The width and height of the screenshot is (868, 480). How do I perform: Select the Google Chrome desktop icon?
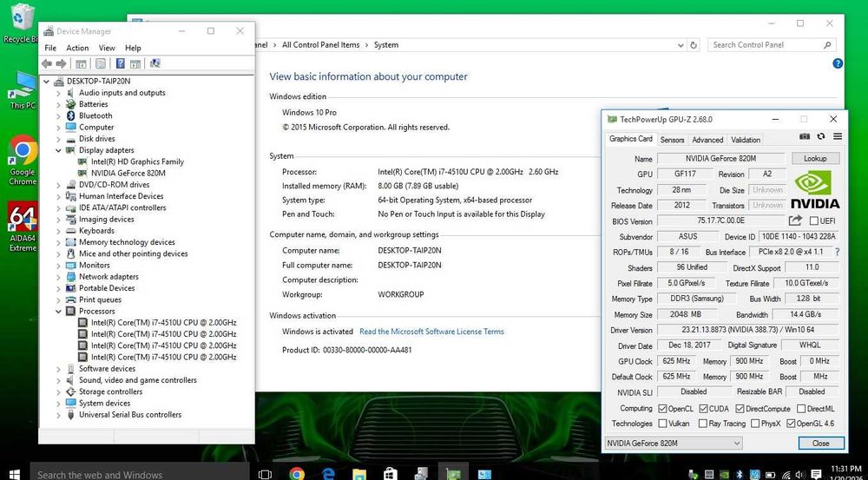pos(23,160)
